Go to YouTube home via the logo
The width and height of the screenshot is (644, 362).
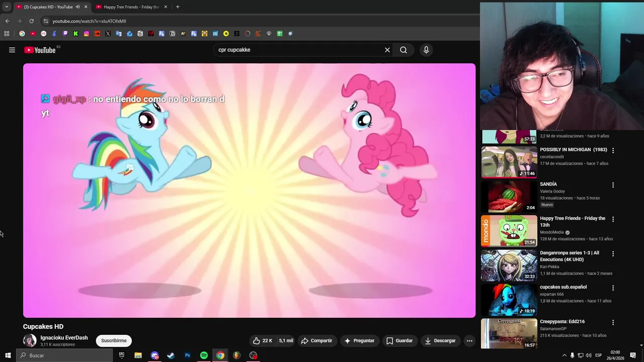tap(40, 50)
